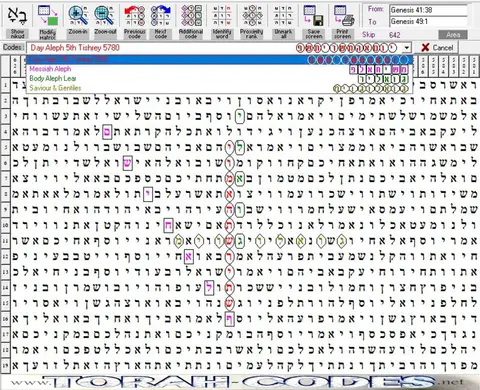Click the Show nikud Hebrew letters icon
The height and width of the screenshot is (390, 480).
click(x=17, y=16)
